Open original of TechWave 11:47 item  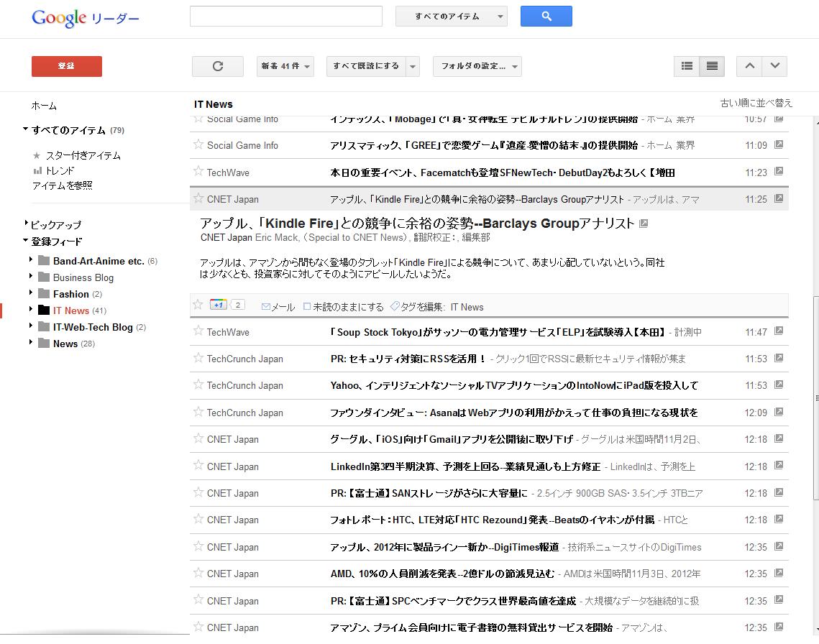(779, 331)
